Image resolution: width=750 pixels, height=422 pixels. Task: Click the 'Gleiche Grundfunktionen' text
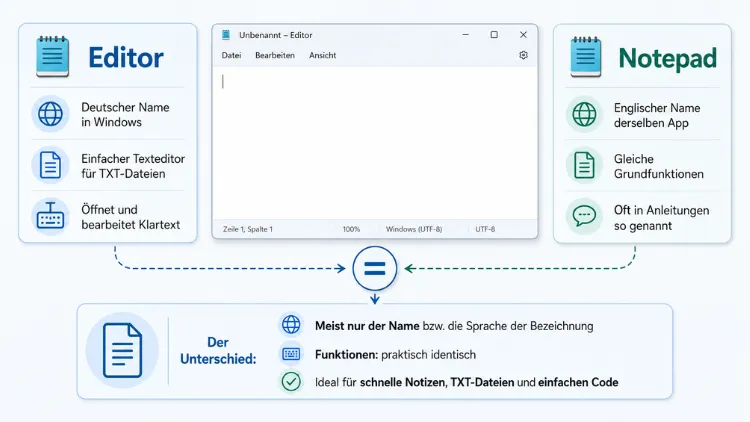[659, 167]
